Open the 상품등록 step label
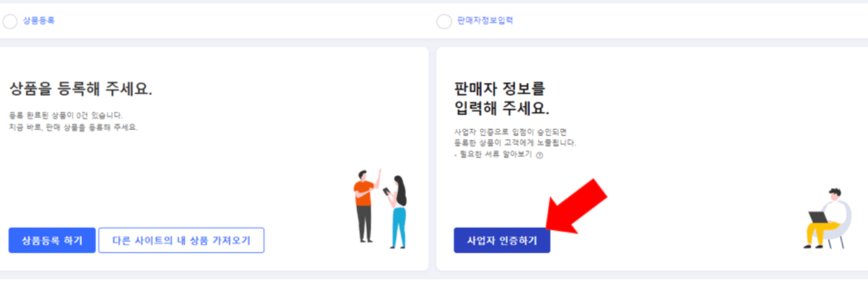The width and height of the screenshot is (868, 284). pyautogui.click(x=39, y=21)
